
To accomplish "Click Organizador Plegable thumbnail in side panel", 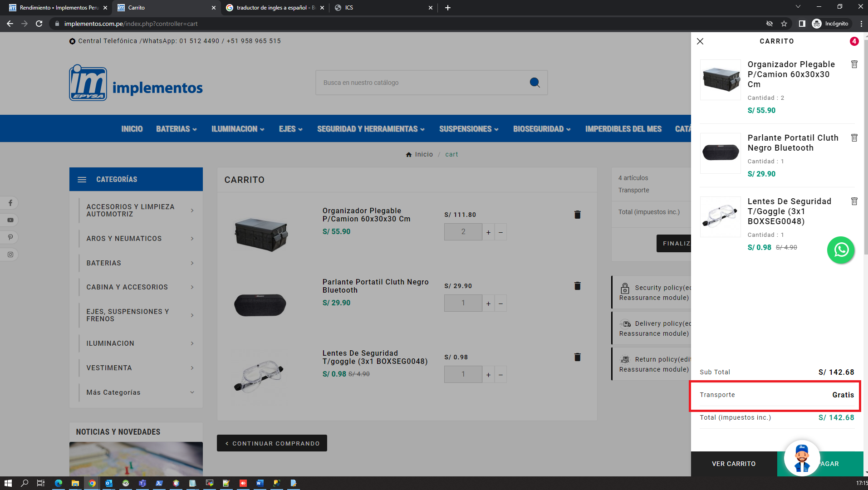I will pos(721,80).
